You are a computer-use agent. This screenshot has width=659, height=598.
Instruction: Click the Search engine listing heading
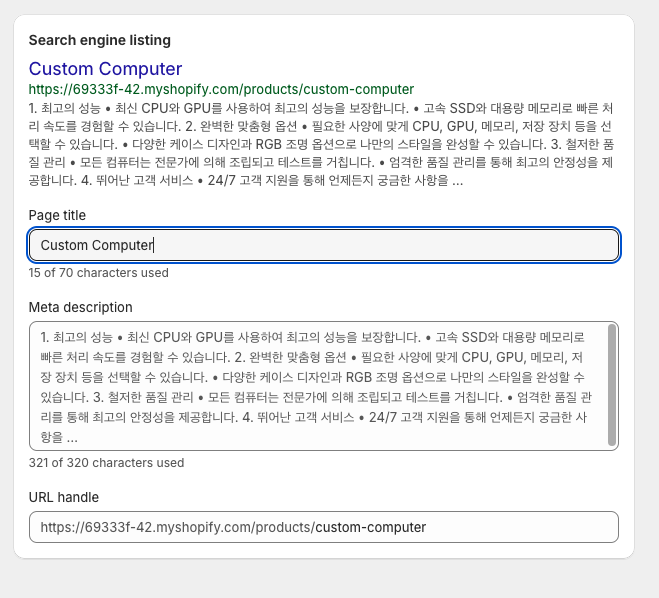pyautogui.click(x=99, y=40)
